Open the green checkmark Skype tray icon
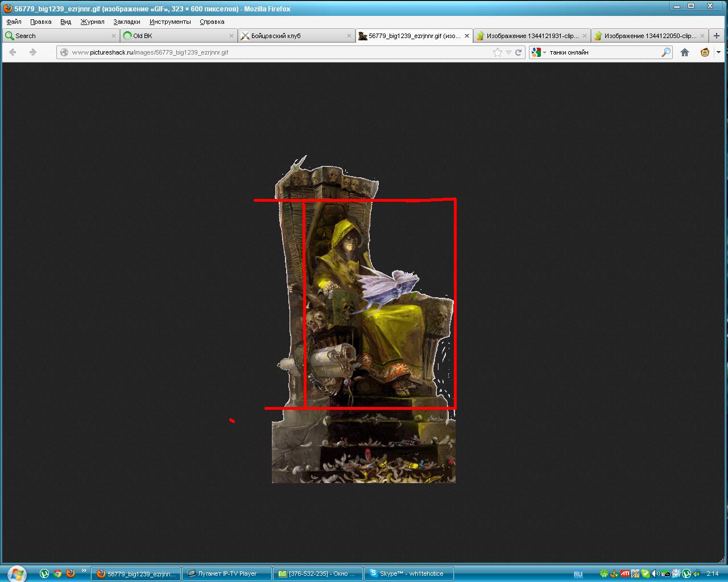The height and width of the screenshot is (582, 728). click(x=646, y=573)
